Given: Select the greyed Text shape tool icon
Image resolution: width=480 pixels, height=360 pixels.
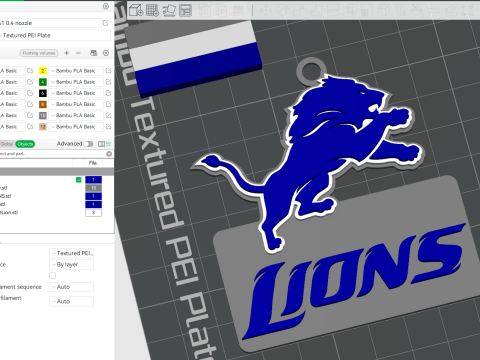Looking at the screenshot, I should (x=401, y=11).
